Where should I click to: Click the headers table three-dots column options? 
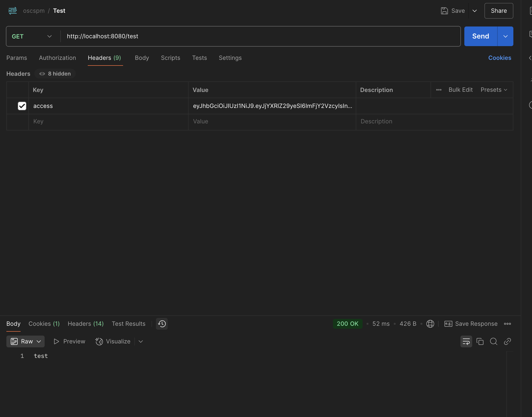click(x=439, y=90)
